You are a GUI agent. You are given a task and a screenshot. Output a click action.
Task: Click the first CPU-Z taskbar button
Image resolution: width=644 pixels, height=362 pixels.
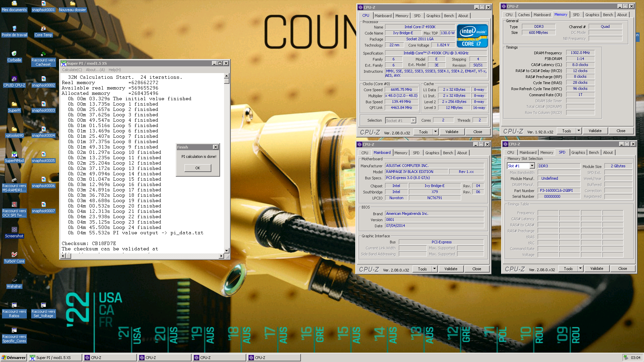pyautogui.click(x=110, y=358)
